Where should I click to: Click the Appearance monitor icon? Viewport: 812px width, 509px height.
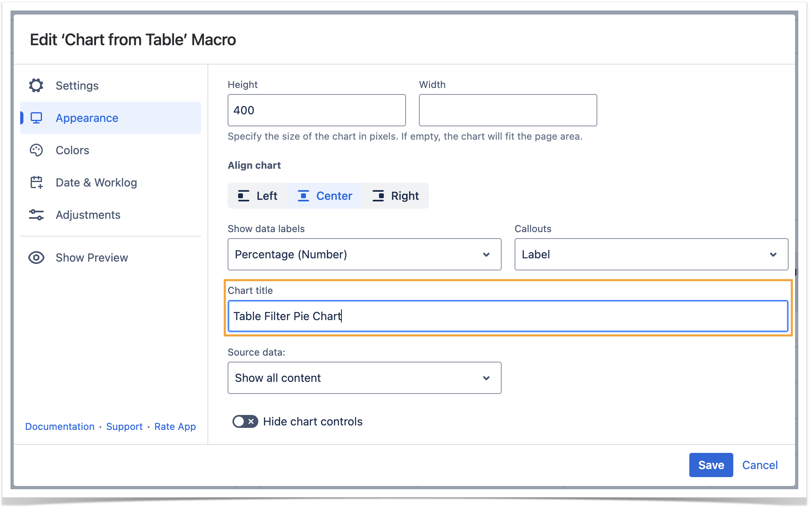point(36,118)
